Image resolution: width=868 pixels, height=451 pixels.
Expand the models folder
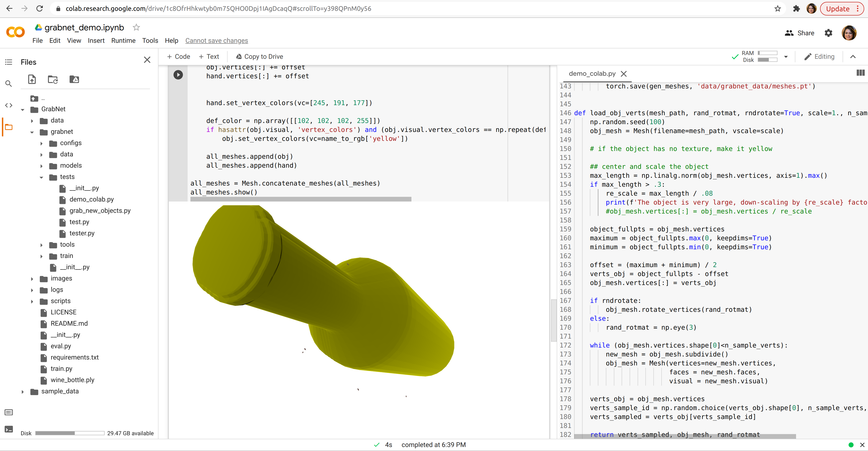coord(41,166)
